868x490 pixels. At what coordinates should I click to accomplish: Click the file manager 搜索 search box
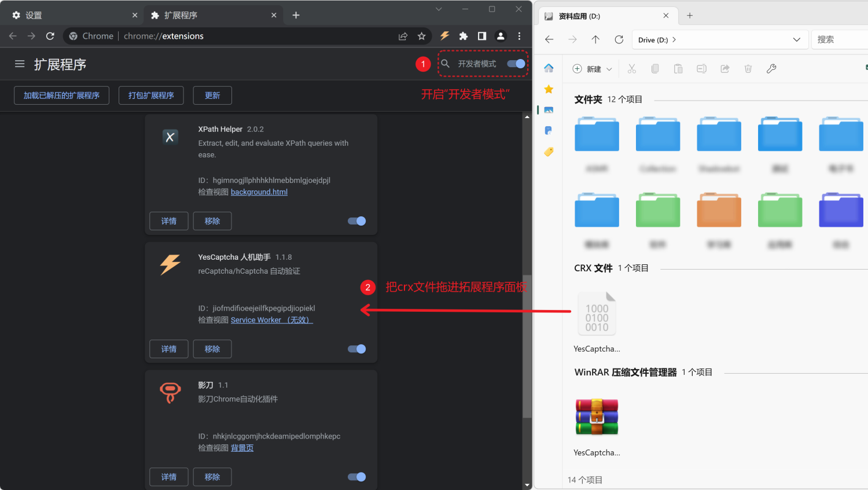click(839, 39)
